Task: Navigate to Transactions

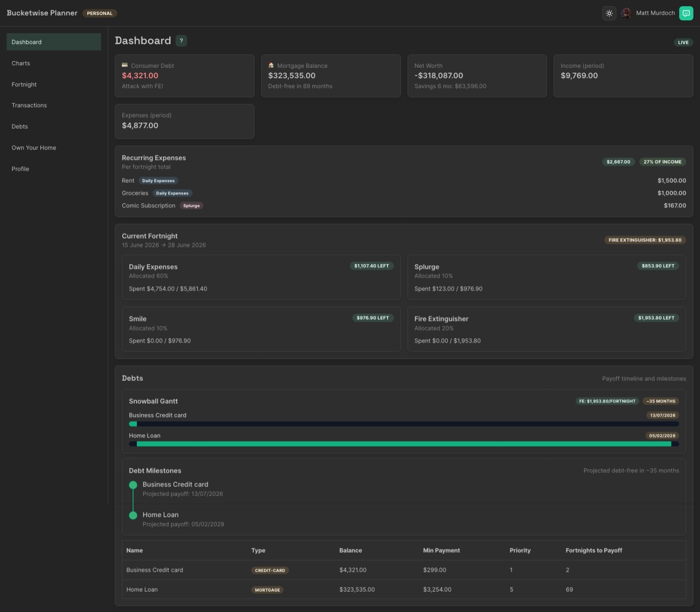Action: tap(54, 105)
